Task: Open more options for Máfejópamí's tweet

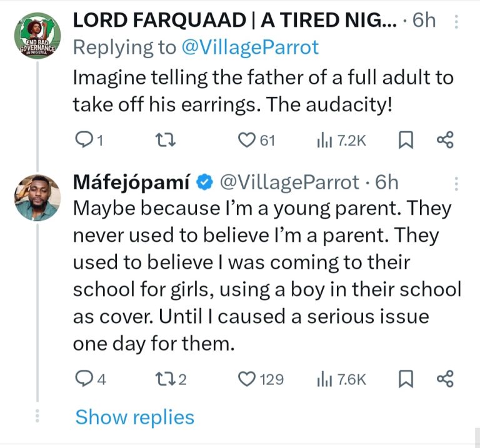Action: (x=456, y=183)
